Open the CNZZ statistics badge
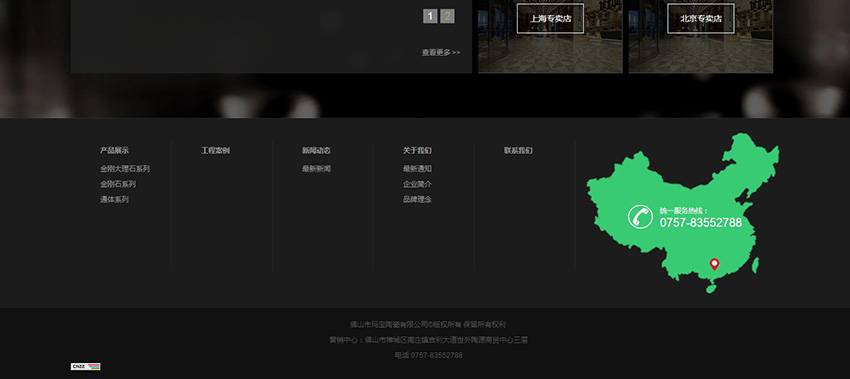This screenshot has height=379, width=850. (x=86, y=367)
